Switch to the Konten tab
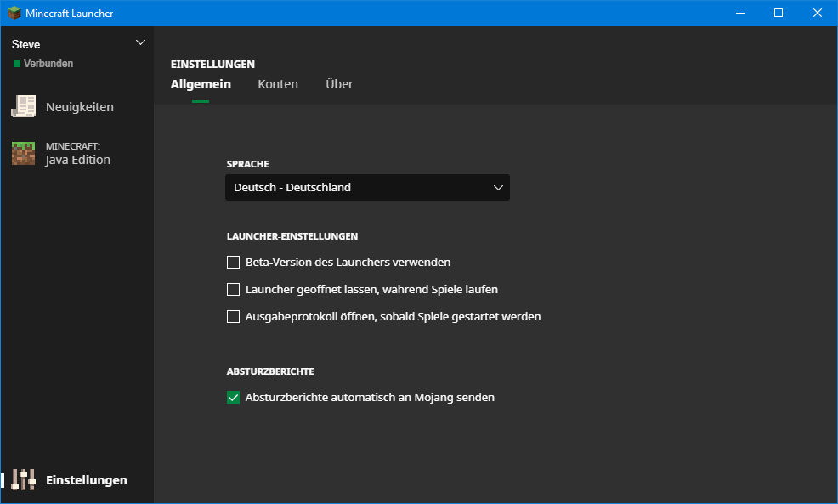 [x=278, y=84]
